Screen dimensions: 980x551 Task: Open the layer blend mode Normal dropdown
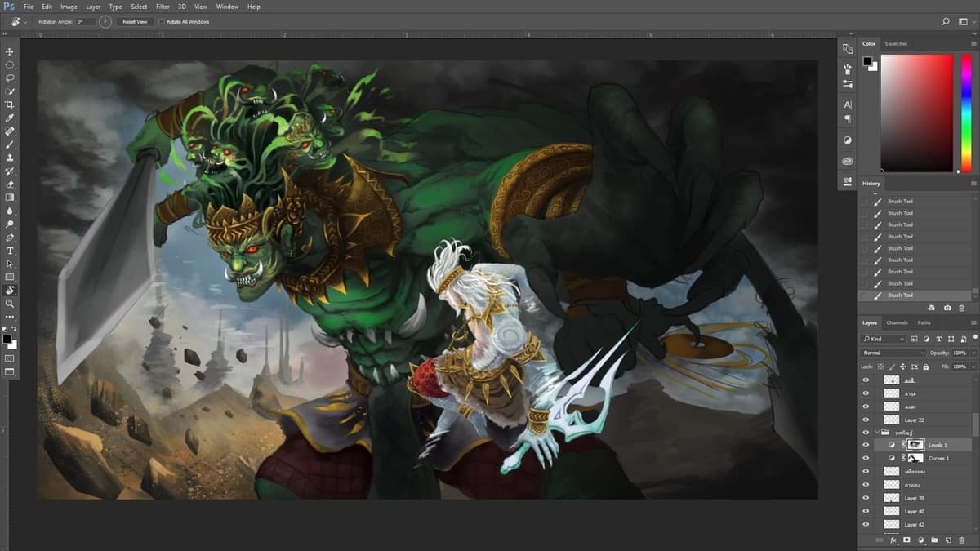tap(894, 353)
